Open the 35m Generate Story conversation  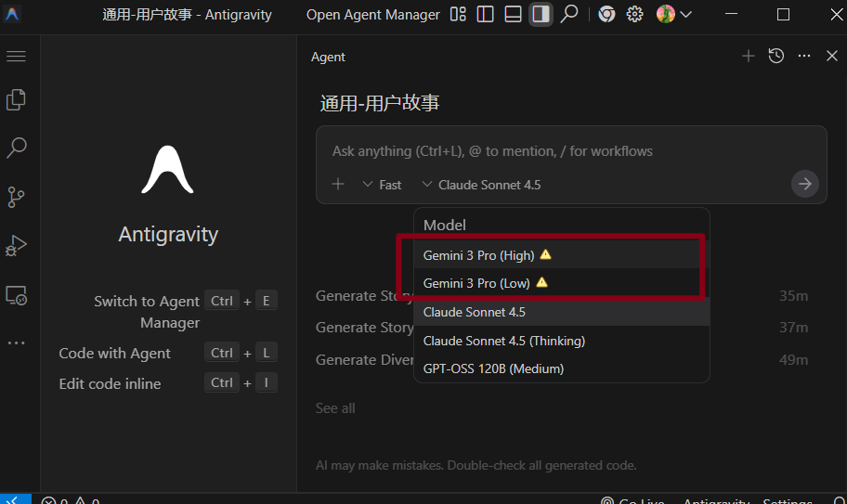[x=562, y=296]
